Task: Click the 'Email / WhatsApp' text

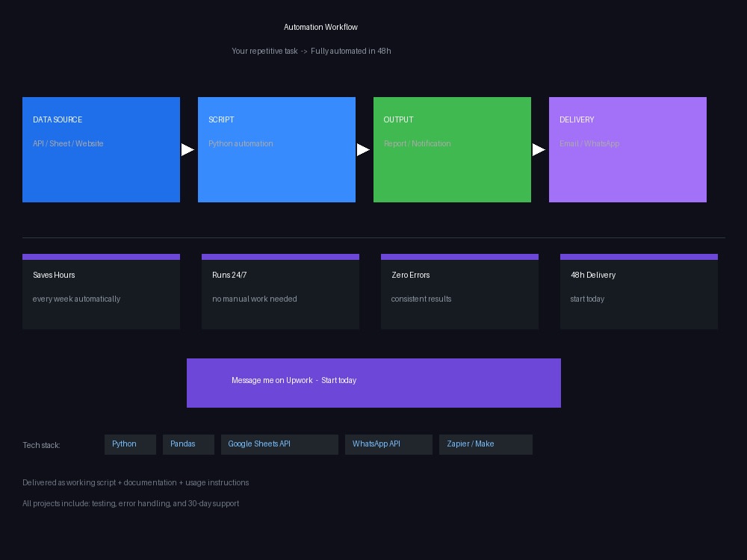Action: 589,143
